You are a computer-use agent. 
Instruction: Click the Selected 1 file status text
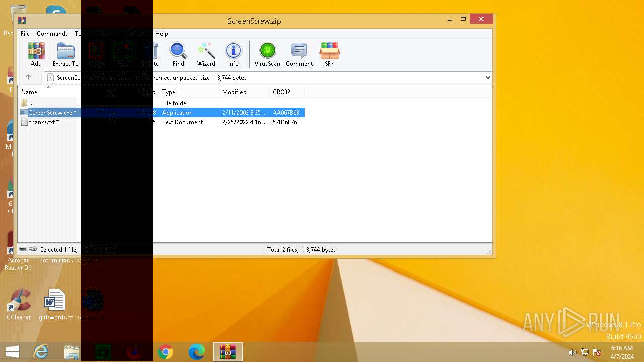(x=77, y=250)
